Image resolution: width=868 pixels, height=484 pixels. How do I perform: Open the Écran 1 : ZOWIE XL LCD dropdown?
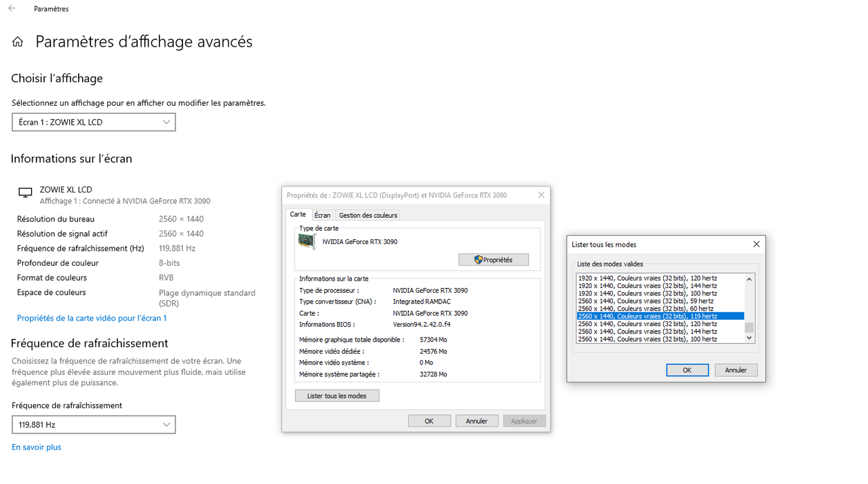94,122
